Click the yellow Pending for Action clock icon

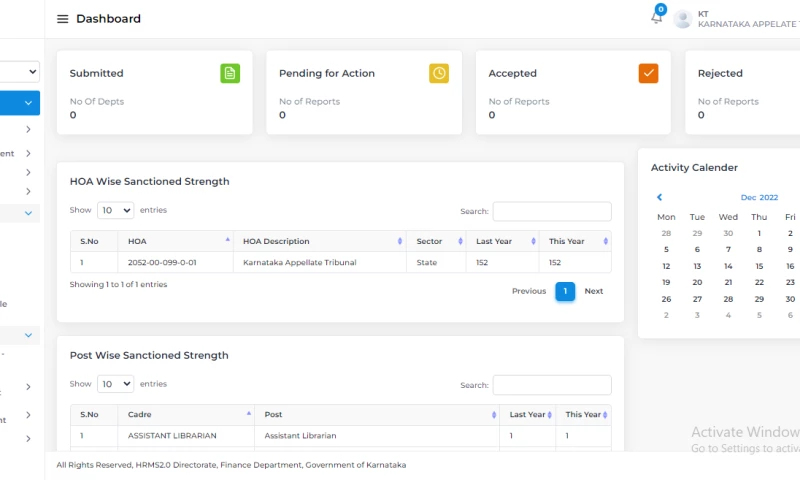(x=439, y=73)
